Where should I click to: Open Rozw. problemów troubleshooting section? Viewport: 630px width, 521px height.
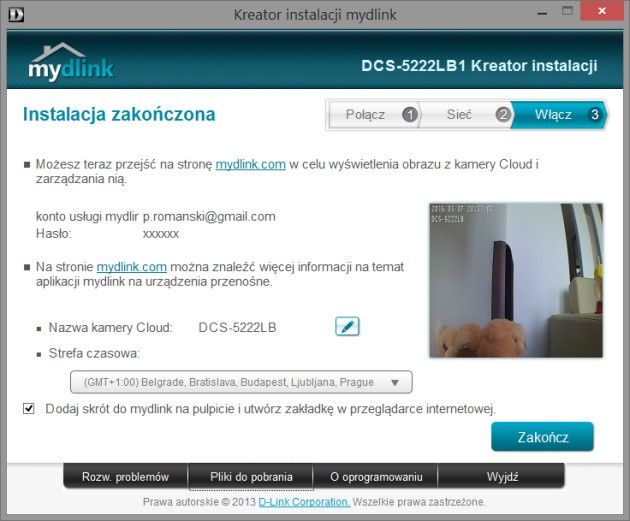pos(125,476)
